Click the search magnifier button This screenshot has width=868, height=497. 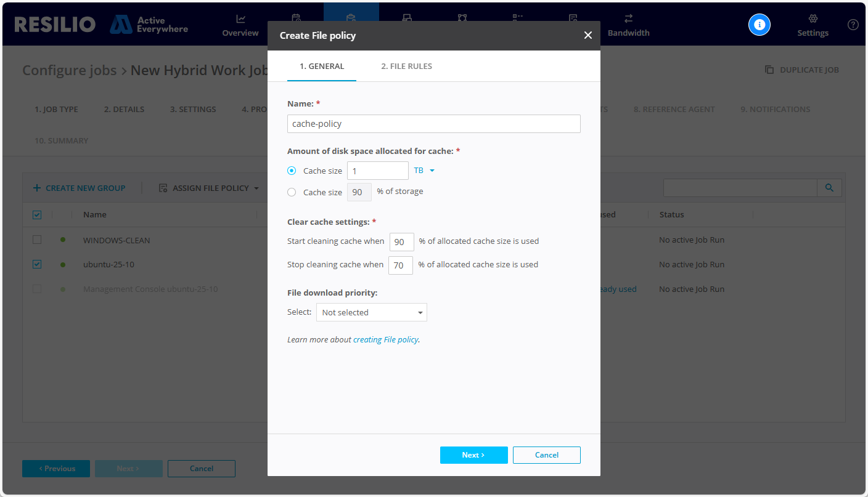829,188
